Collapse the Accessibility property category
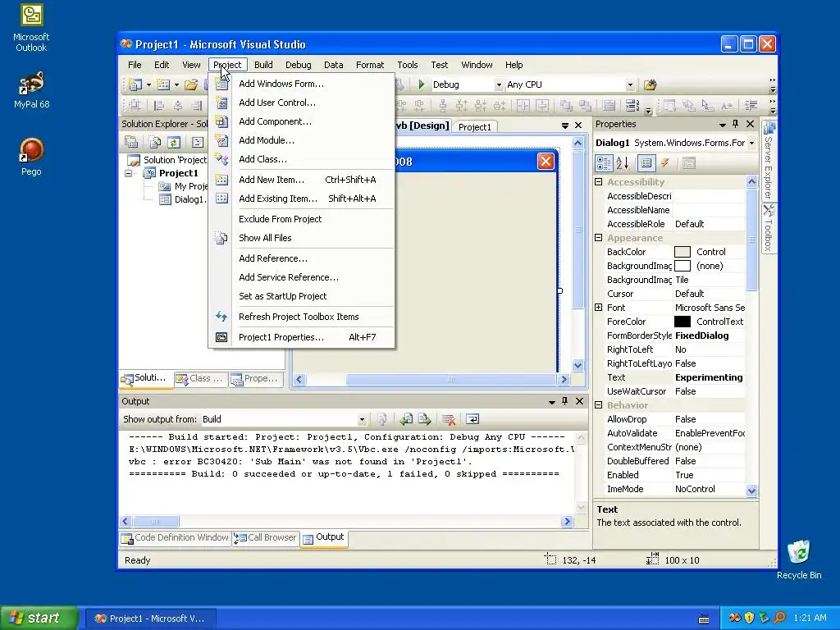The width and height of the screenshot is (840, 630). [598, 182]
